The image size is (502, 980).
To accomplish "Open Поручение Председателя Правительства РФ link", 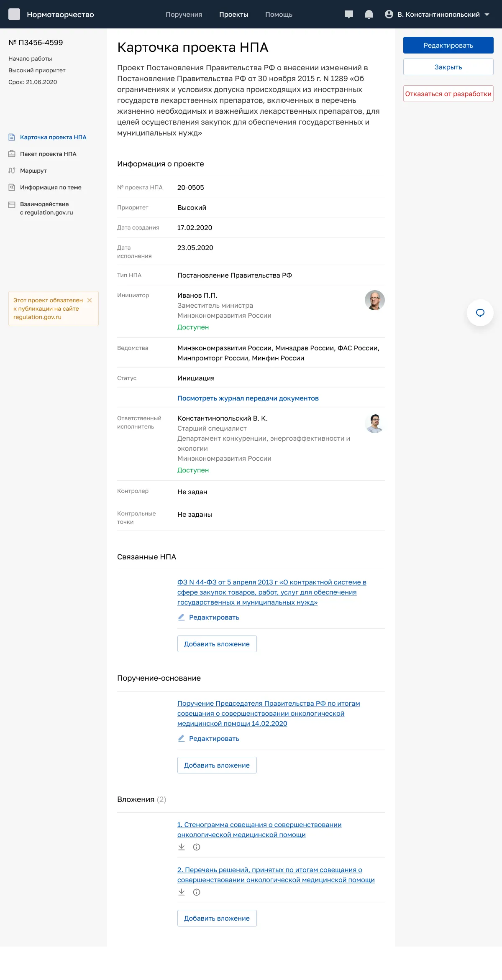I will point(269,714).
